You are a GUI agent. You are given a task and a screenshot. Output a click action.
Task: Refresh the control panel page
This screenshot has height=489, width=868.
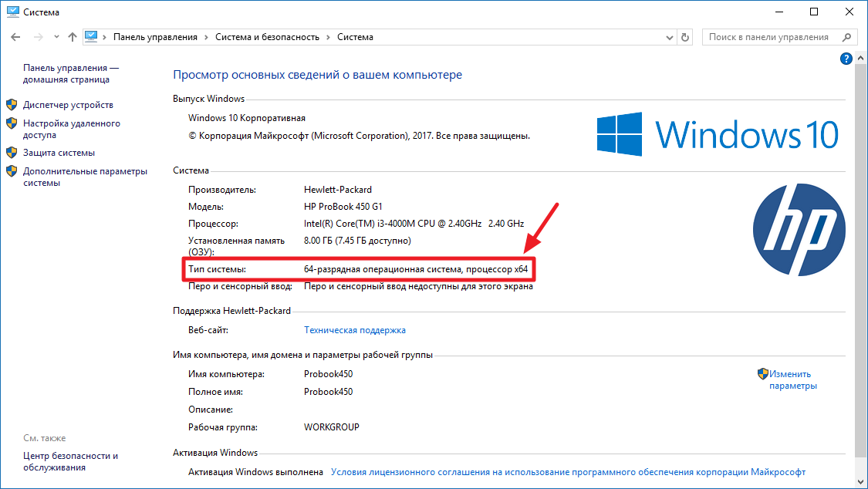pyautogui.click(x=685, y=37)
